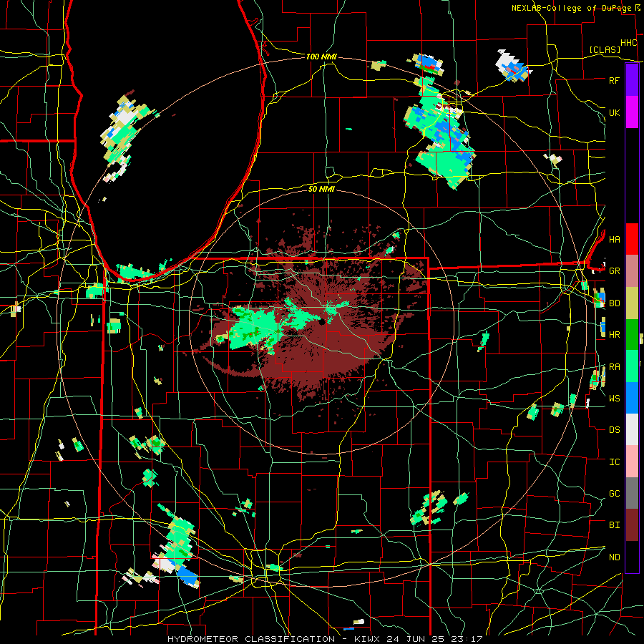Click the "50 NMI" range ring label
This screenshot has width=644, height=644.
pyautogui.click(x=321, y=189)
